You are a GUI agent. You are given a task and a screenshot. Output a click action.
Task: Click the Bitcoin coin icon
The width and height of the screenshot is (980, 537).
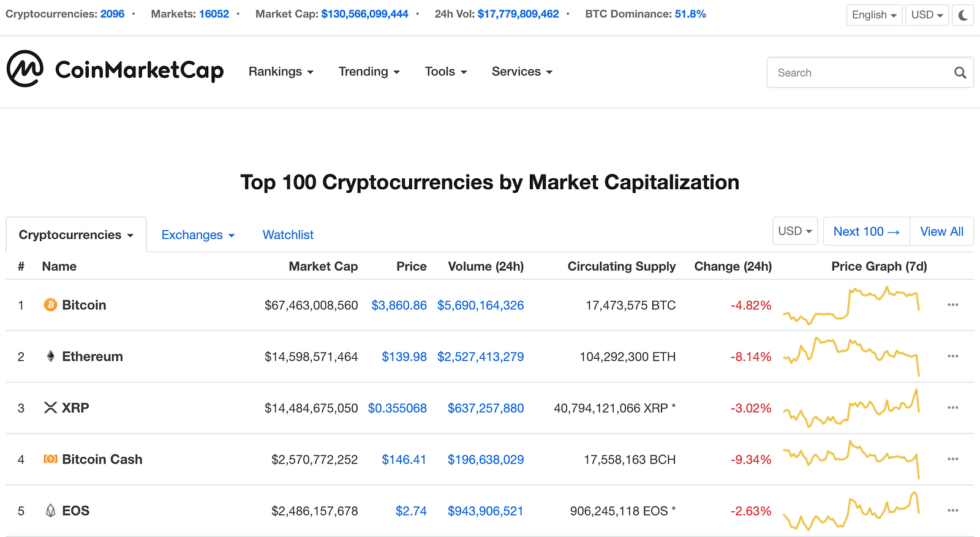coord(50,305)
